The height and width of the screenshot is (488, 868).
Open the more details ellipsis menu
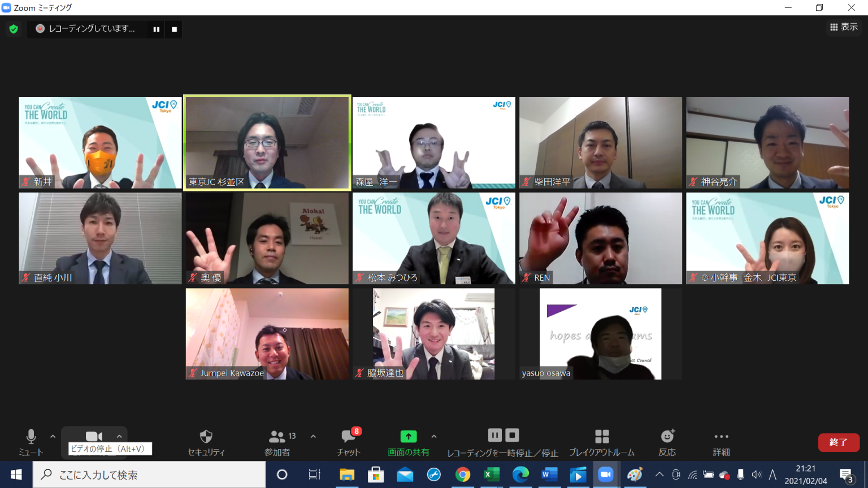[721, 442]
